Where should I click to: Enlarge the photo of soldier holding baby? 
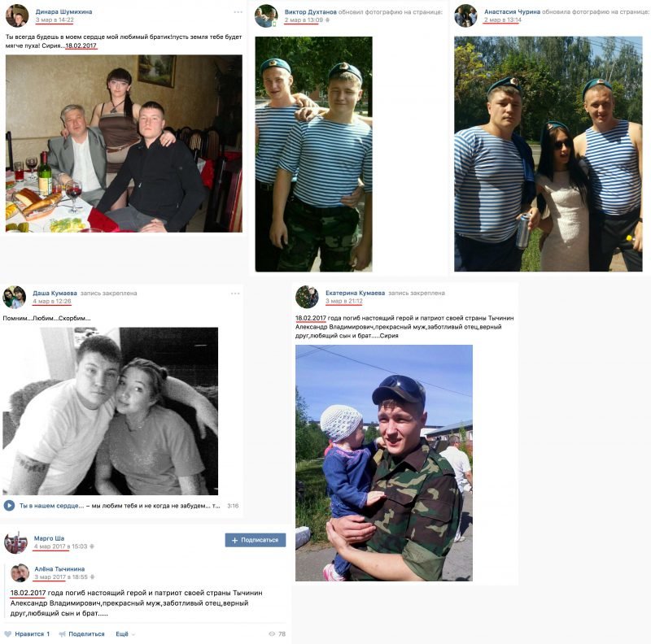click(384, 463)
